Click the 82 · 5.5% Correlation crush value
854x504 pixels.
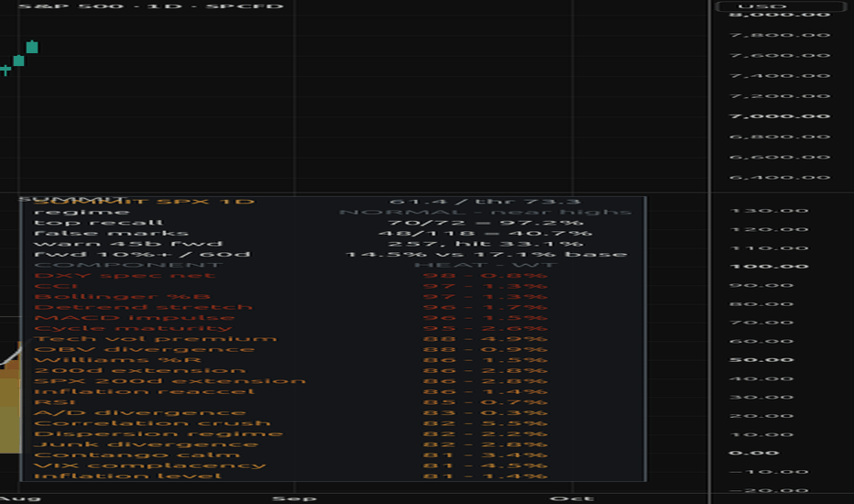tap(486, 423)
